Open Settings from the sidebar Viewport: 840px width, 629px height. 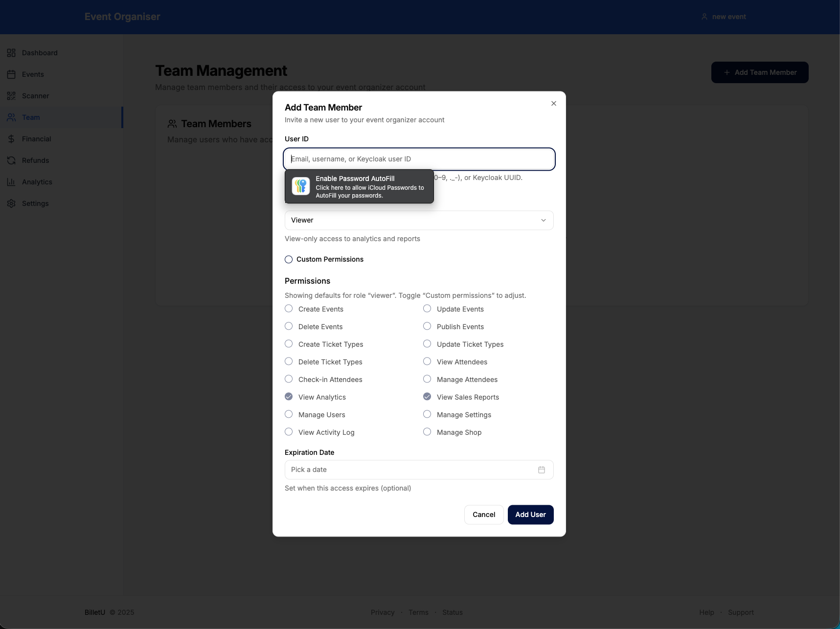pyautogui.click(x=62, y=203)
